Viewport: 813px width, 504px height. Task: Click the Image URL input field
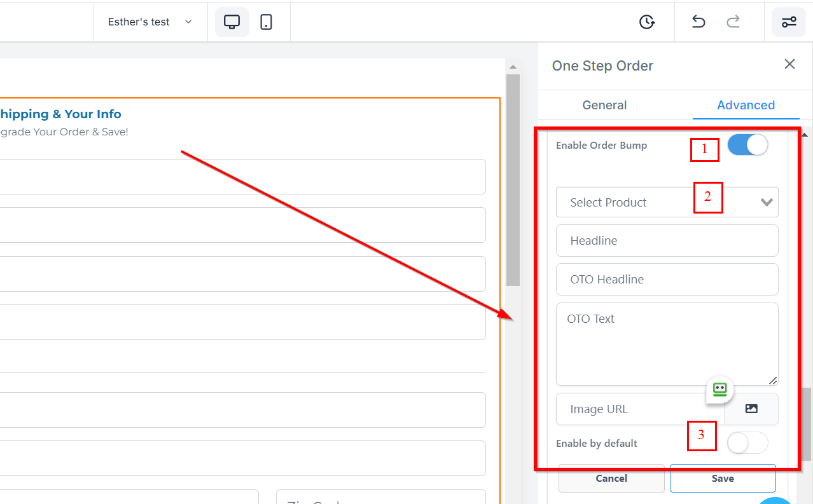pyautogui.click(x=640, y=409)
